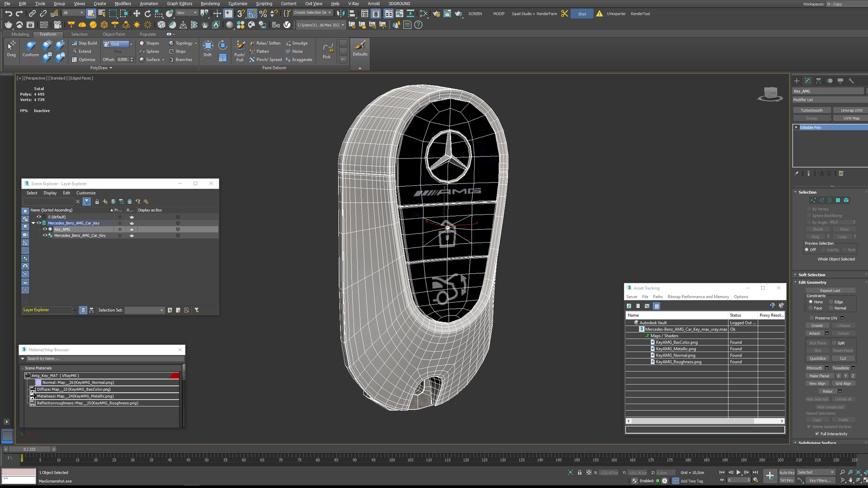Viewport: 868px width, 488px height.
Task: Click the Attach button
Action: pyautogui.click(x=815, y=333)
